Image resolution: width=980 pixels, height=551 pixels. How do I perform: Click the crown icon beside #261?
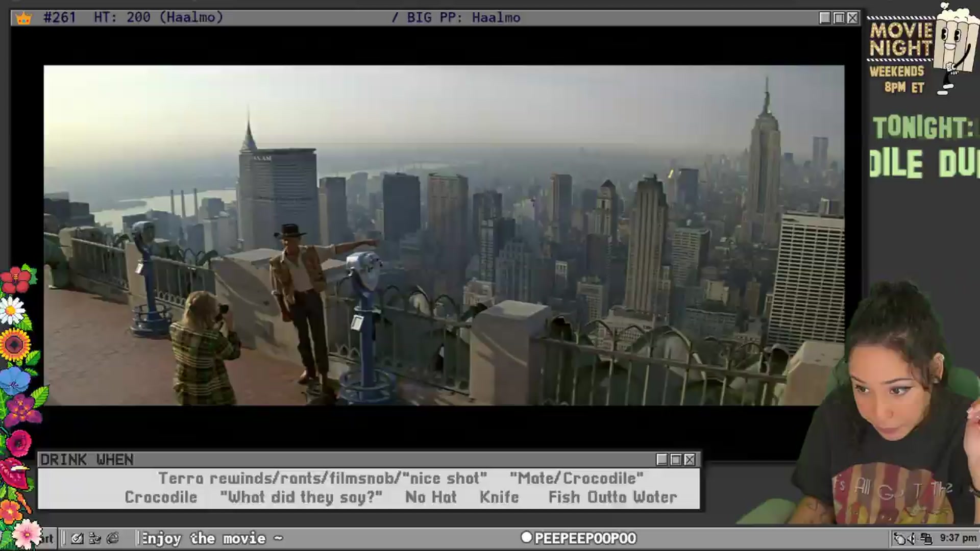23,18
